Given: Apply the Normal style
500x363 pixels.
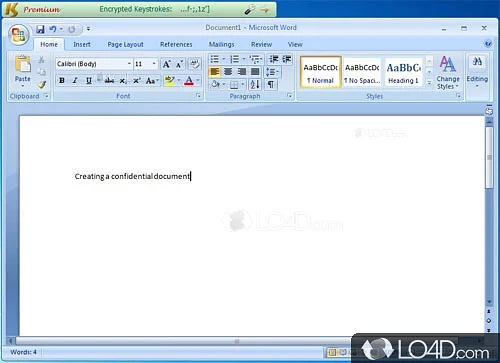Looking at the screenshot, I should [x=320, y=72].
